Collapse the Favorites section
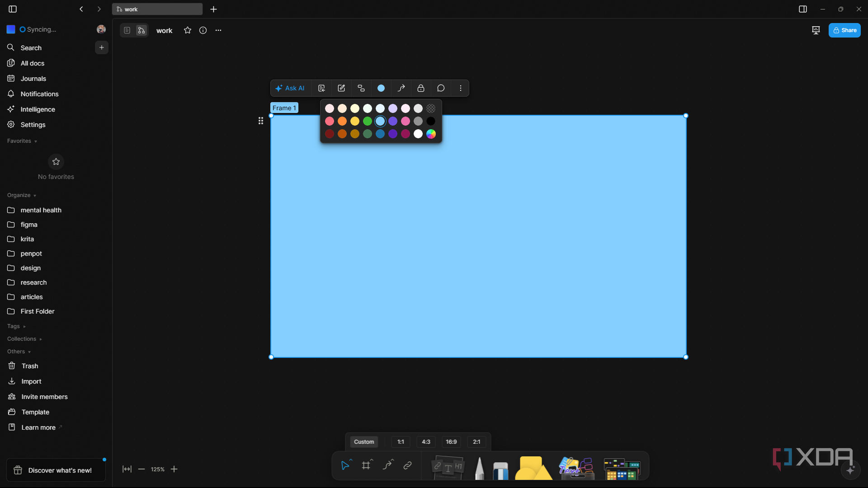Screen dimensions: 868x488 click(x=22, y=141)
